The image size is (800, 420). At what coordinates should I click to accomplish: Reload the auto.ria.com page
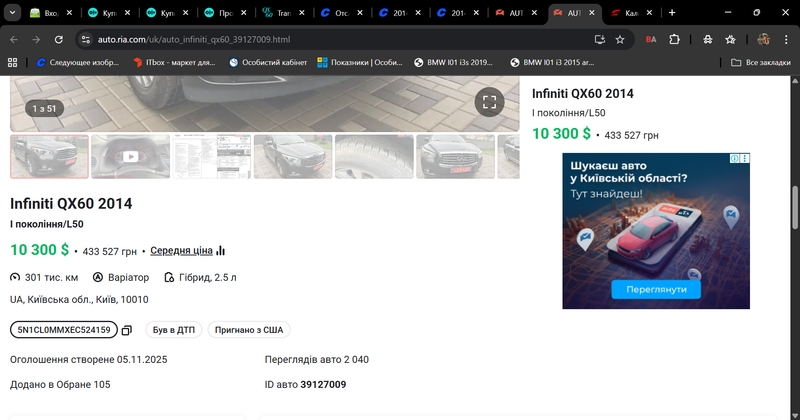59,39
